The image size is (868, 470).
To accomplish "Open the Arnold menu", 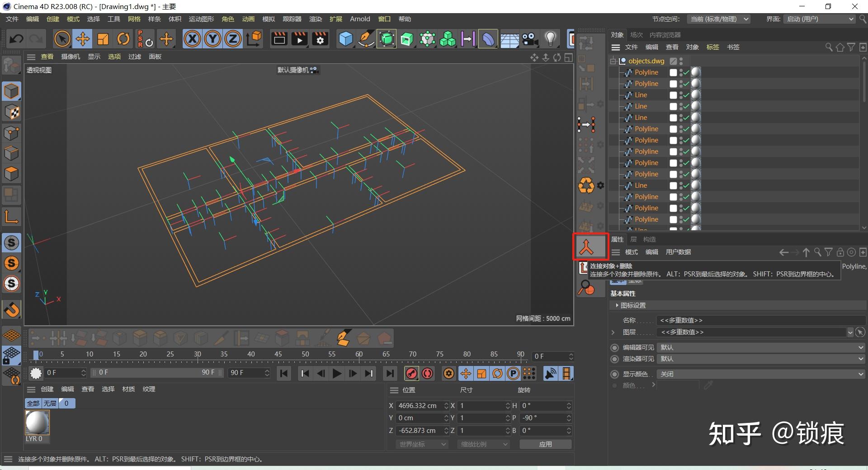I will click(x=360, y=19).
